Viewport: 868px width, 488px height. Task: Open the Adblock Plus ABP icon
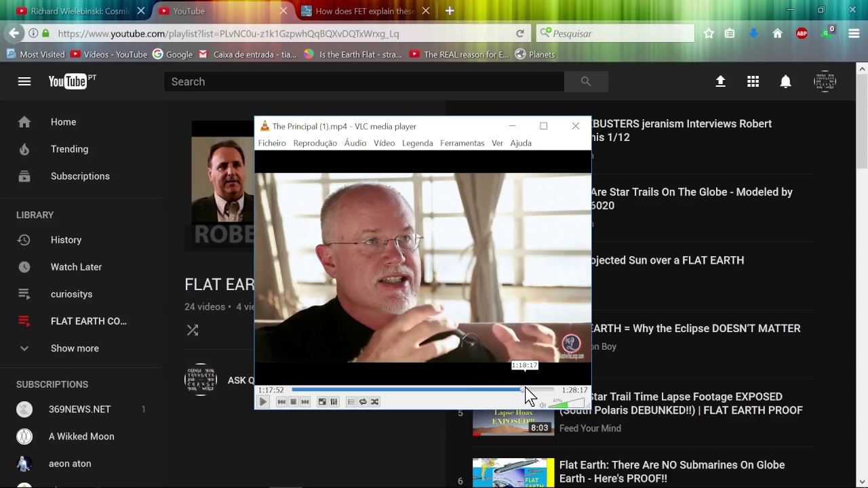[x=802, y=33]
